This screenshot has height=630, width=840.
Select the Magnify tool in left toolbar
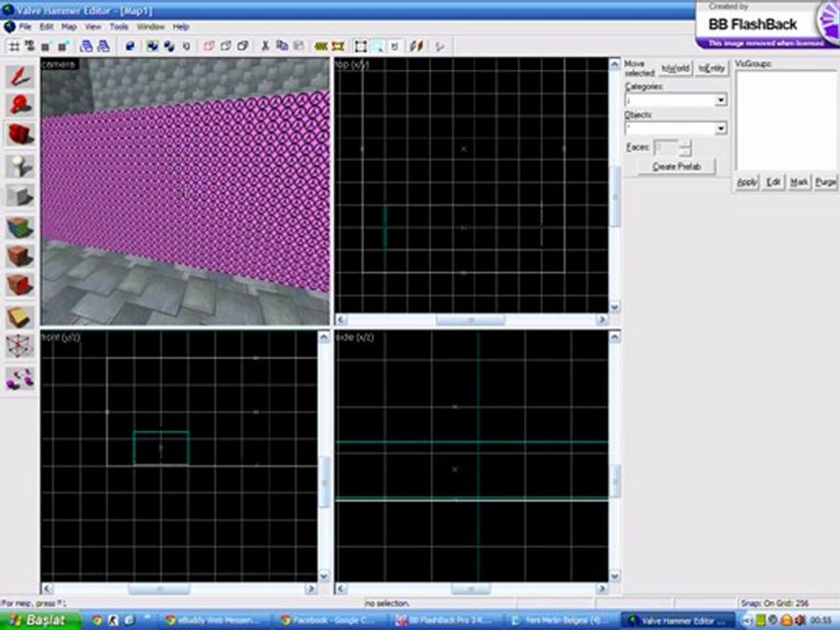tap(20, 105)
